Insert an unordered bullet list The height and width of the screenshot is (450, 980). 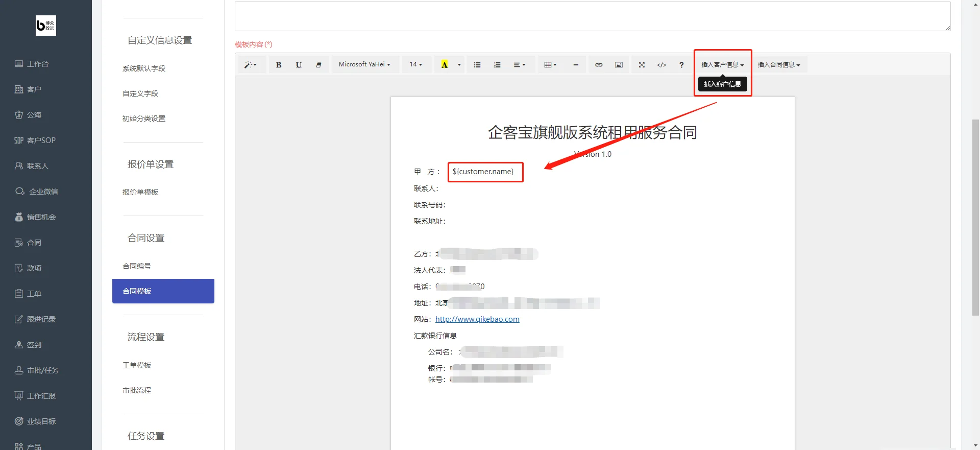pos(477,65)
